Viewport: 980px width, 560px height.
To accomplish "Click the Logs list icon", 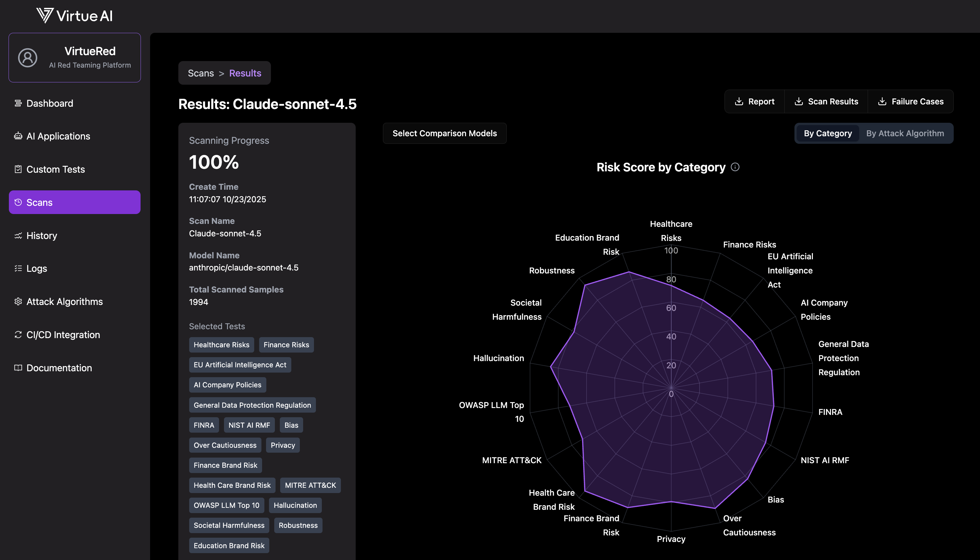I will pos(18,269).
